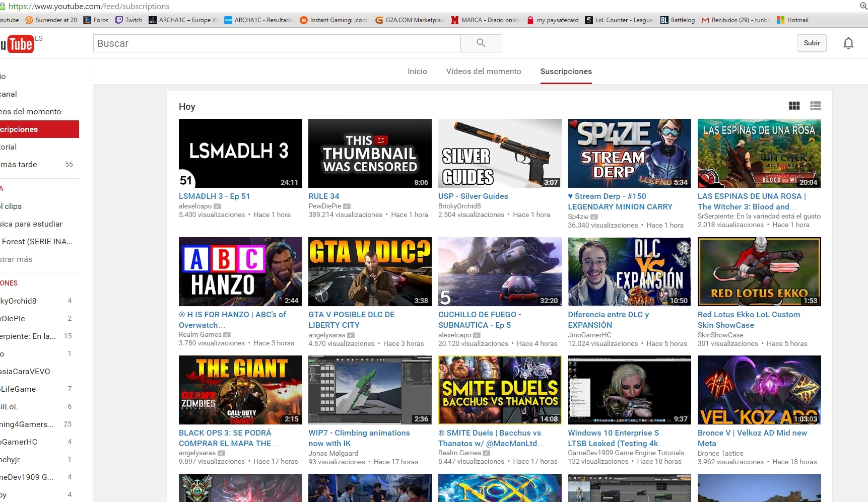Select the Suscripciones tab
The image size is (868, 502).
(x=566, y=71)
